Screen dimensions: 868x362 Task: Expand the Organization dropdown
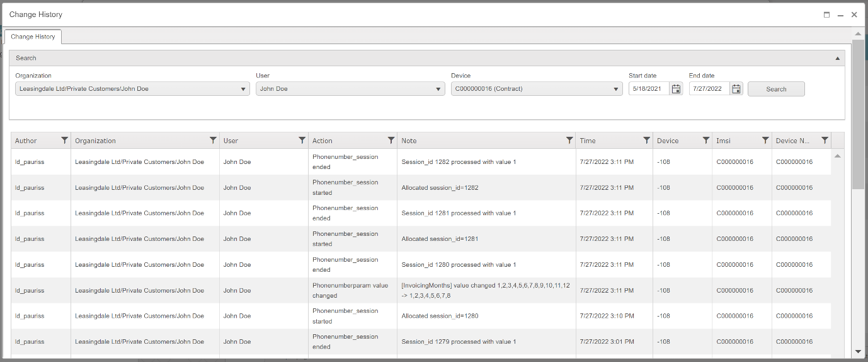pos(244,90)
